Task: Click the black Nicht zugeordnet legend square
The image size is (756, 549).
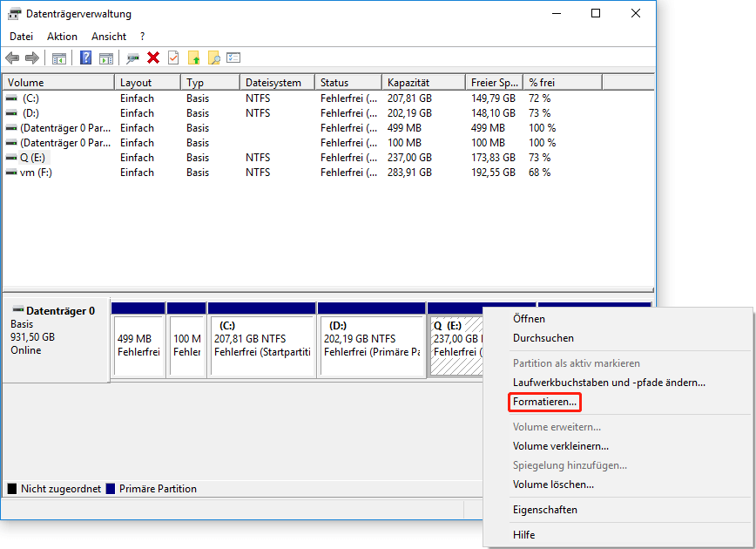Action: point(10,489)
